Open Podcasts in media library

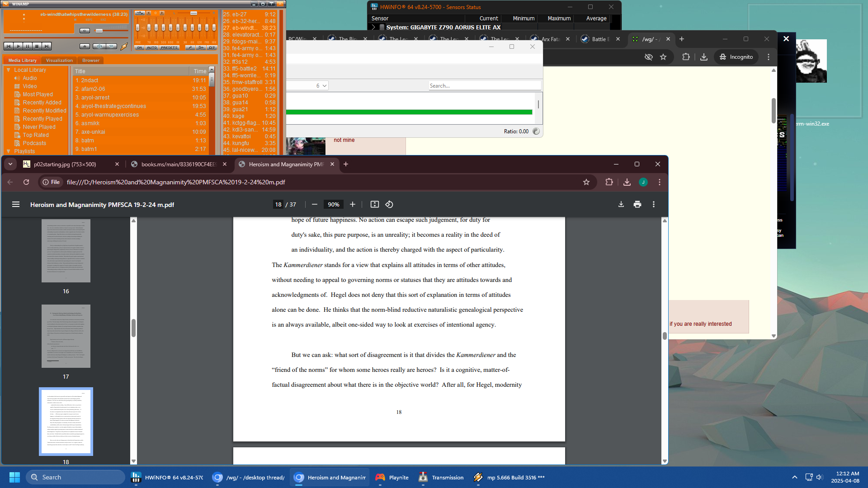tap(34, 143)
